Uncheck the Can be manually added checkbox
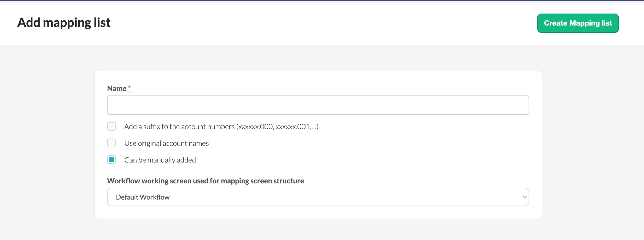Viewport: 644px width, 240px height. [x=112, y=160]
